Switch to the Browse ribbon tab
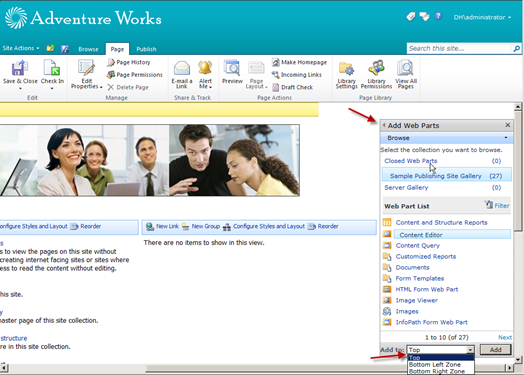 (88, 49)
